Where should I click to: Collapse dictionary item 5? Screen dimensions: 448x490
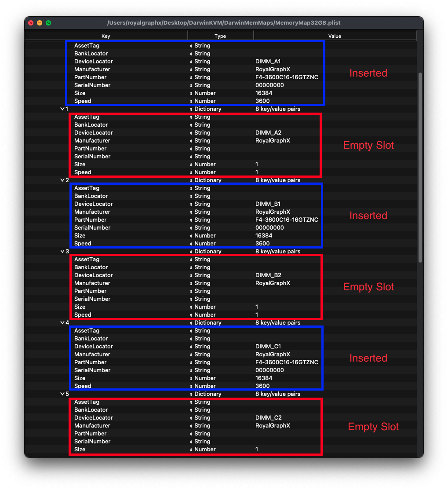pos(62,394)
